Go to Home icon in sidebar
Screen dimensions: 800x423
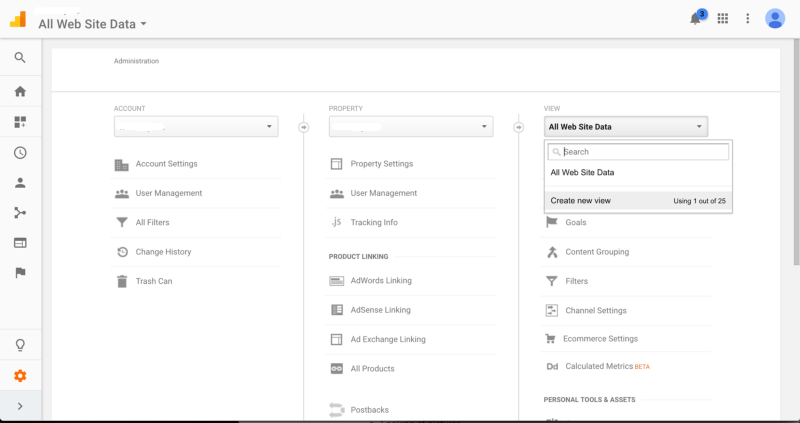[x=20, y=91]
